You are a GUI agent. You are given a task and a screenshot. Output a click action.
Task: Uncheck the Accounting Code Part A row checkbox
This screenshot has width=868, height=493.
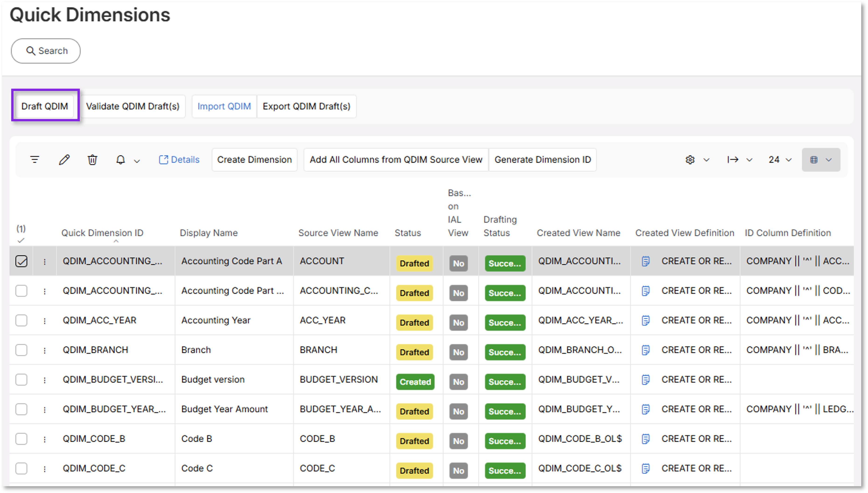21,261
